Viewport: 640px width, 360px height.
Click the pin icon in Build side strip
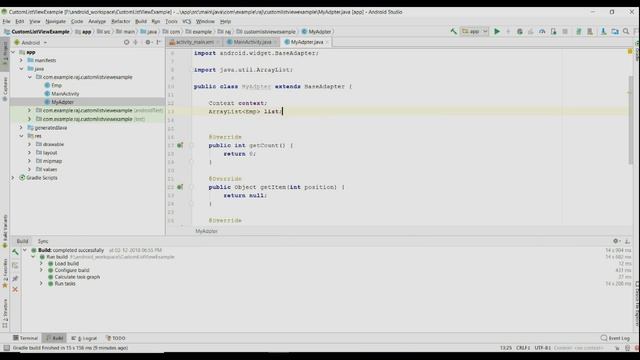[15, 278]
